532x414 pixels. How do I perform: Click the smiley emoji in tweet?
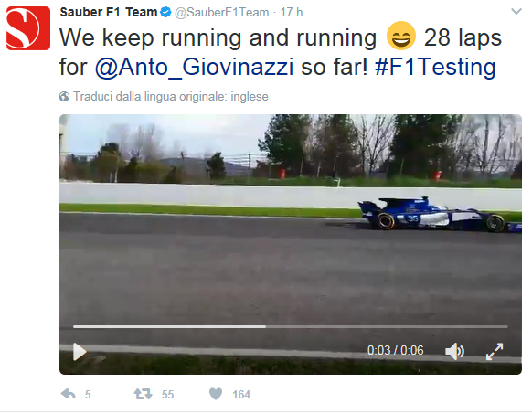[401, 36]
